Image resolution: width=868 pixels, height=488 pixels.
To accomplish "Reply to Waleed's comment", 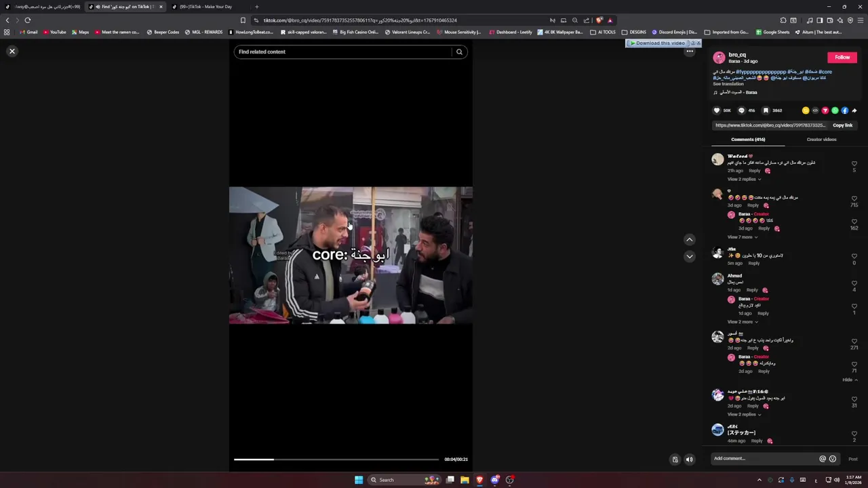I will (x=754, y=171).
